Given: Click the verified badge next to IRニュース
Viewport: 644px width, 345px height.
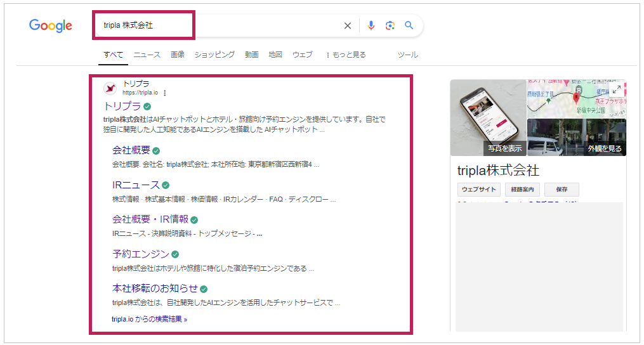Looking at the screenshot, I should tap(166, 185).
